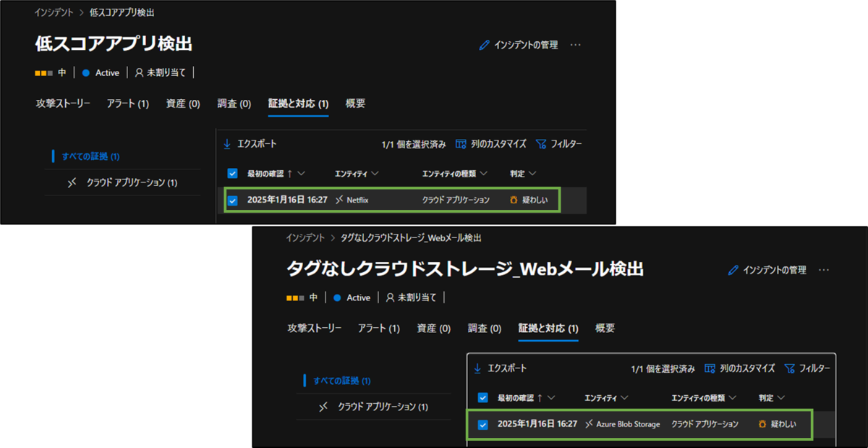This screenshot has width=868, height=448.
Task: Click the cloud app icon beside Netflix
Action: (340, 200)
